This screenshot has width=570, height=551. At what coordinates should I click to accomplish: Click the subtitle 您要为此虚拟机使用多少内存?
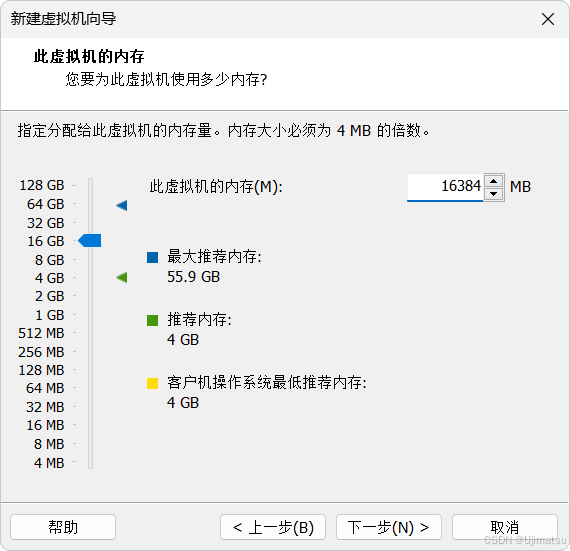(166, 80)
